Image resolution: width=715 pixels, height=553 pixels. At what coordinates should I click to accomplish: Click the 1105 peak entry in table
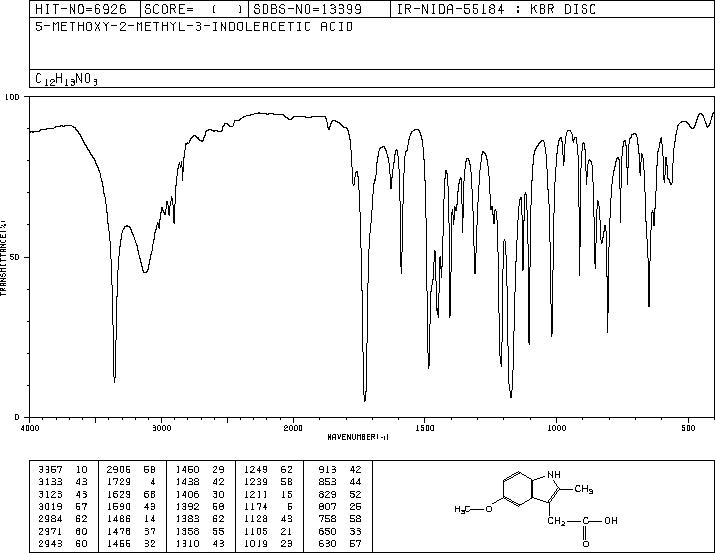[x=269, y=531]
